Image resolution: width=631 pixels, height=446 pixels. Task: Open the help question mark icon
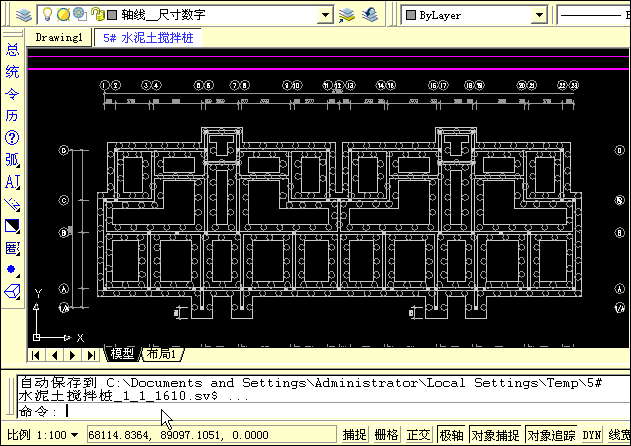click(12, 138)
